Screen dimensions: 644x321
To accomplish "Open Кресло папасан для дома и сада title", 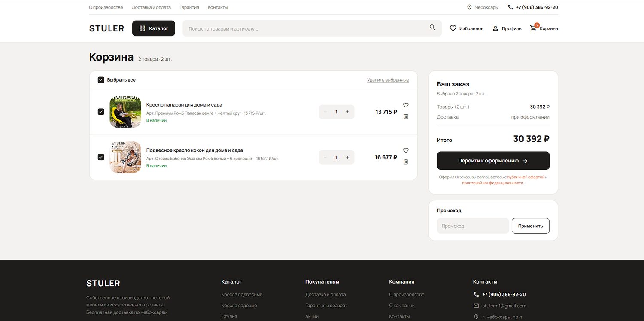I will tap(184, 105).
